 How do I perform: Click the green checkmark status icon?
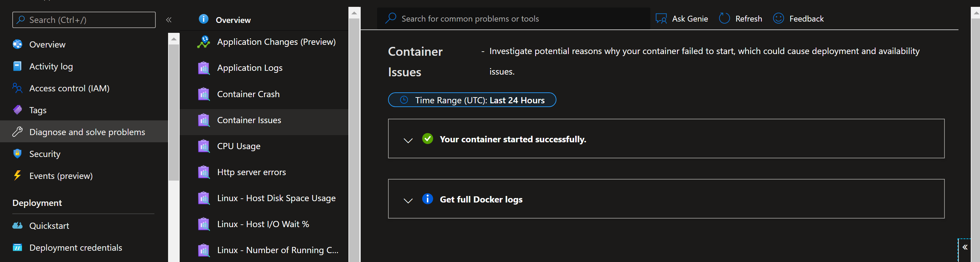point(428,139)
